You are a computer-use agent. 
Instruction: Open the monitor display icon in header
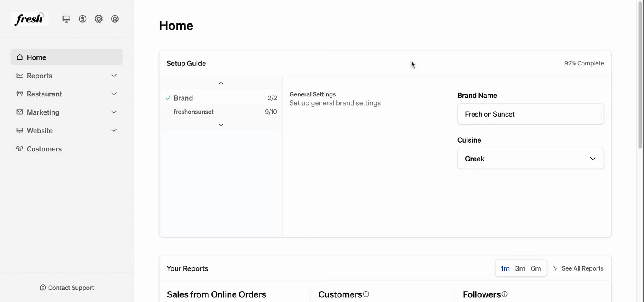(x=66, y=19)
